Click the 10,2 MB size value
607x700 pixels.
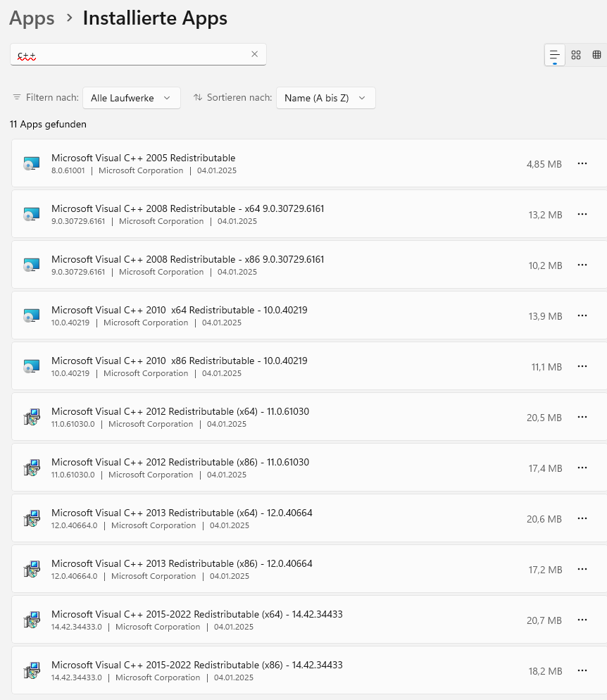click(546, 265)
